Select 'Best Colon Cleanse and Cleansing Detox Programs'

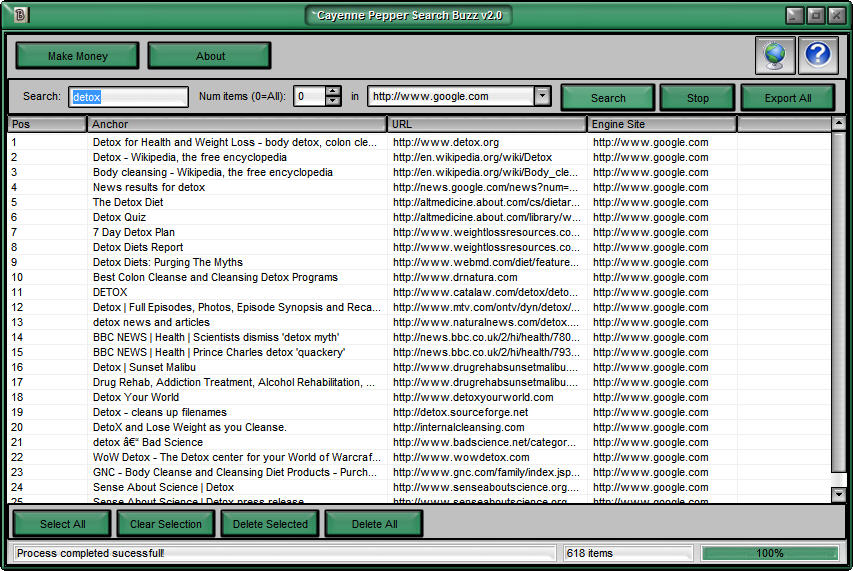coord(419,277)
